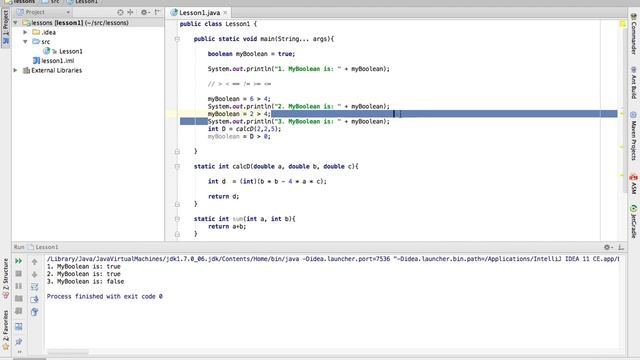Open Project panel gear settings menu
640x360 pixels.
tap(145, 13)
